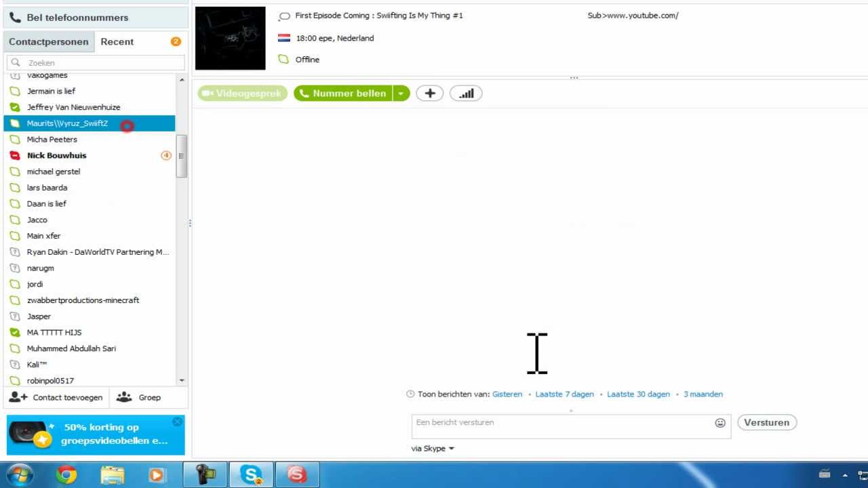
Task: Show messages from 3 maanden
Action: click(x=703, y=394)
